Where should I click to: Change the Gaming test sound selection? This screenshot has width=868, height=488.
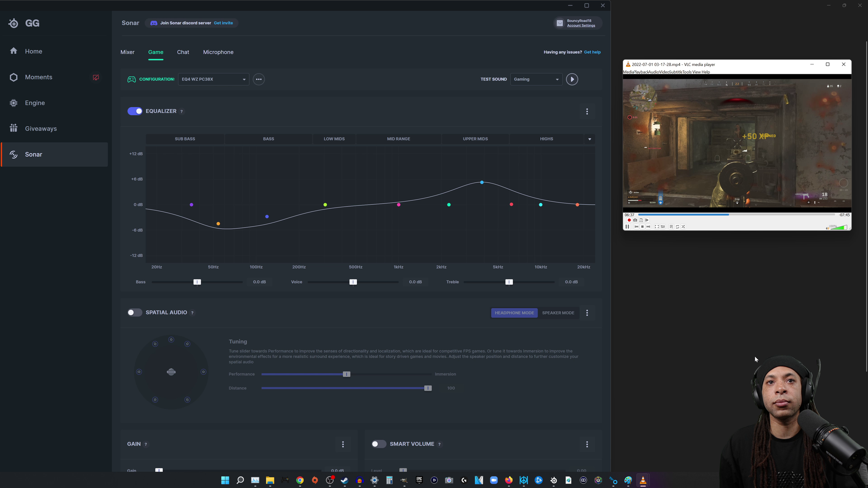[536, 79]
